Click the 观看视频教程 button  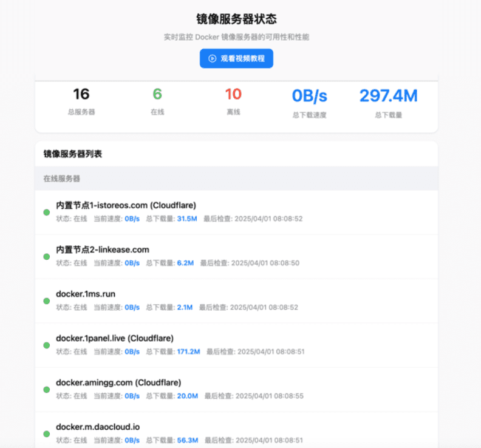pos(236,58)
